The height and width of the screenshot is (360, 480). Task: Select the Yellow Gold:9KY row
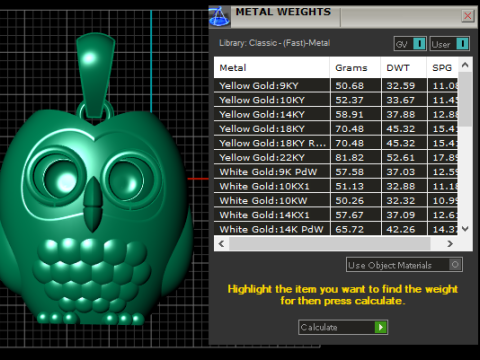336,86
